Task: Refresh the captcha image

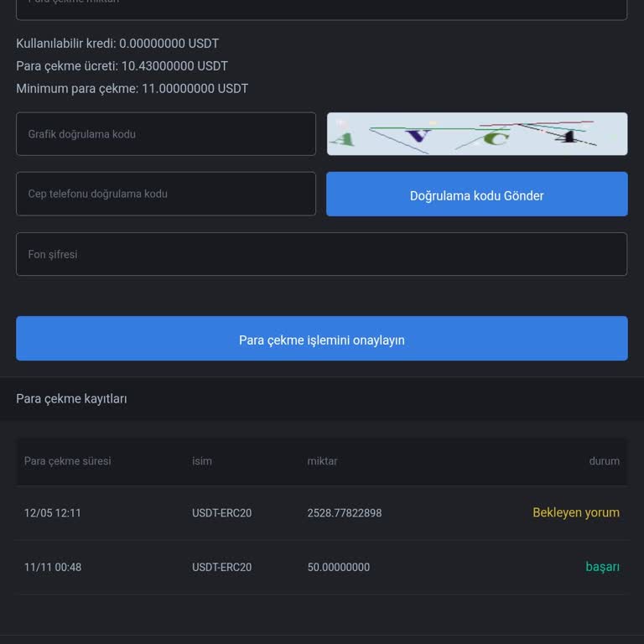Action: click(476, 134)
